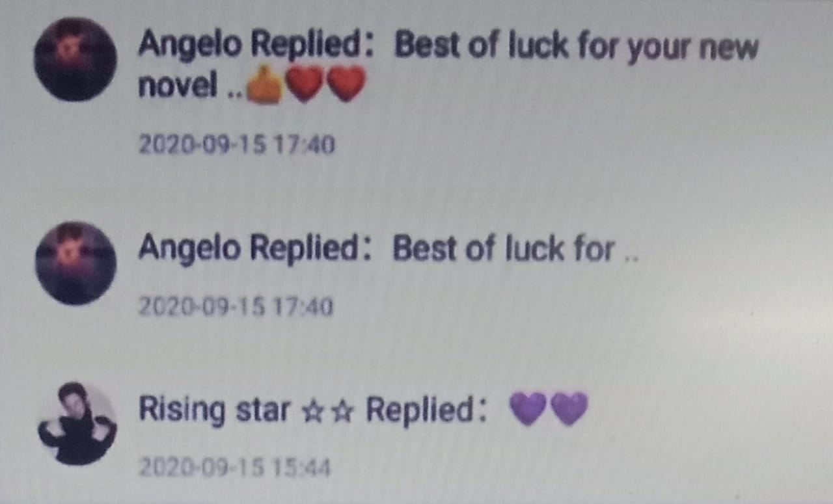The image size is (833, 504).
Task: Click the second red heart emoji
Action: pyautogui.click(x=346, y=85)
